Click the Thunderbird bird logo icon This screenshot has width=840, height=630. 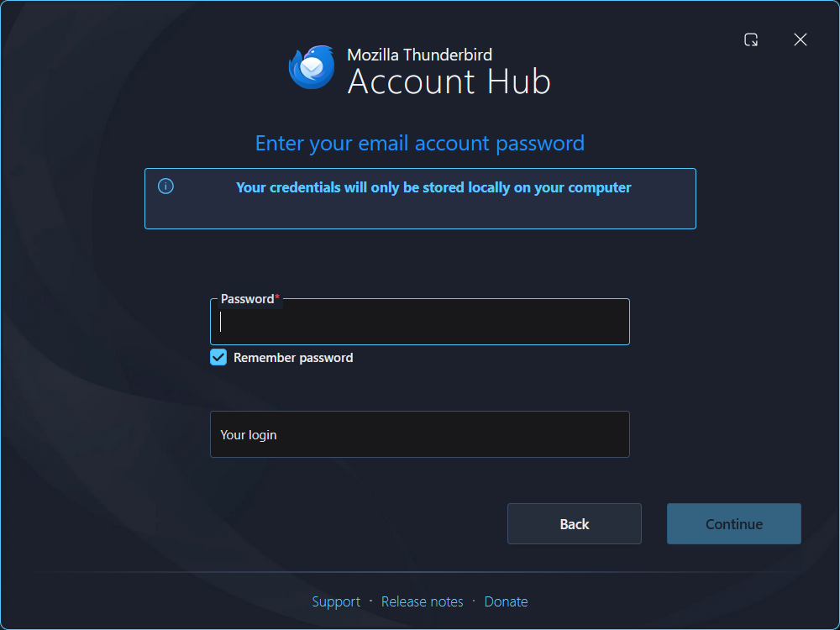[312, 67]
